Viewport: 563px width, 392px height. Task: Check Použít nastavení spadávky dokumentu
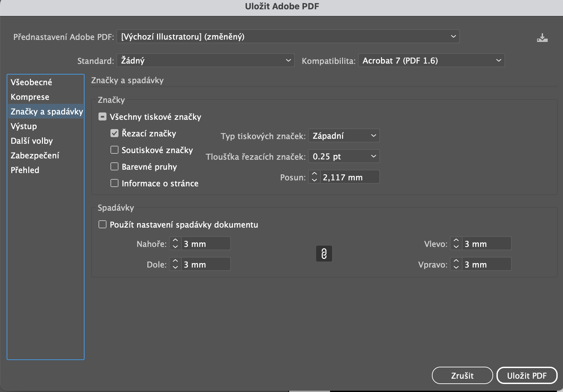(x=102, y=225)
